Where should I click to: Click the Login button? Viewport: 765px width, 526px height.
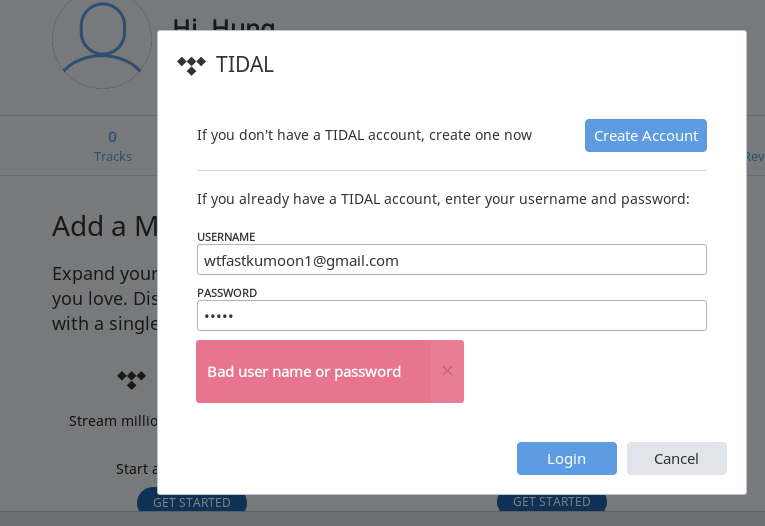566,459
